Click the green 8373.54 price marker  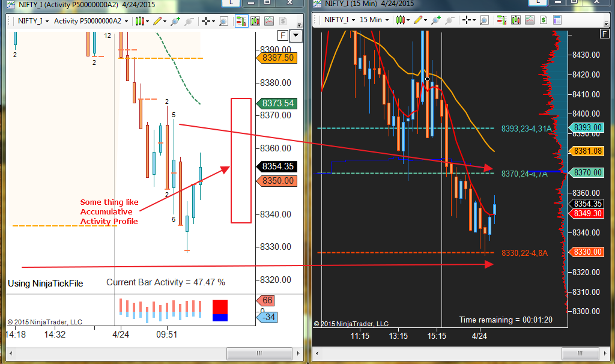coord(277,103)
